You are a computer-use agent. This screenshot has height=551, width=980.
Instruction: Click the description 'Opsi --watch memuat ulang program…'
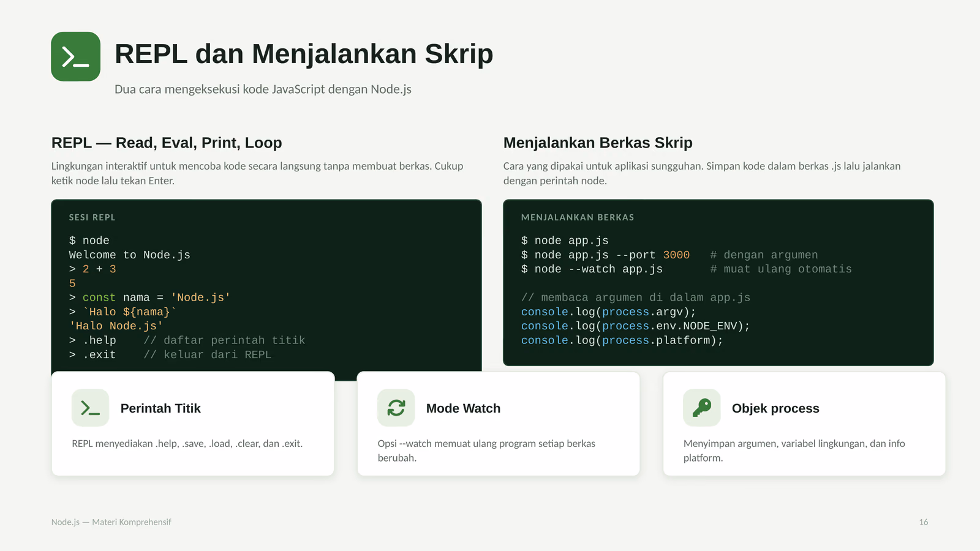pos(486,451)
